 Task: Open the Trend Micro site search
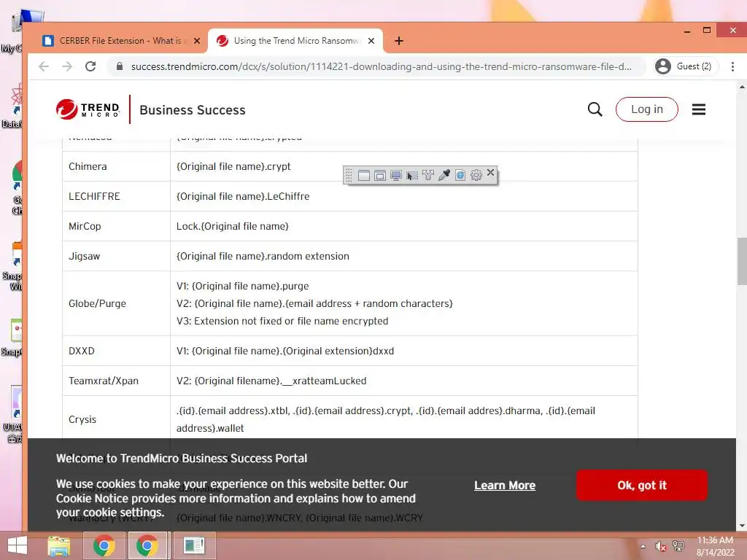tap(595, 109)
